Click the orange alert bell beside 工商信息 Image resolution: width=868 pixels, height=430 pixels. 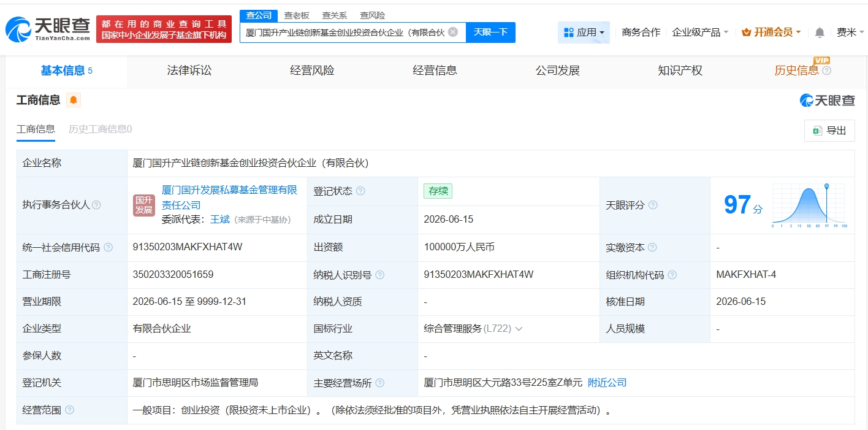pos(74,100)
